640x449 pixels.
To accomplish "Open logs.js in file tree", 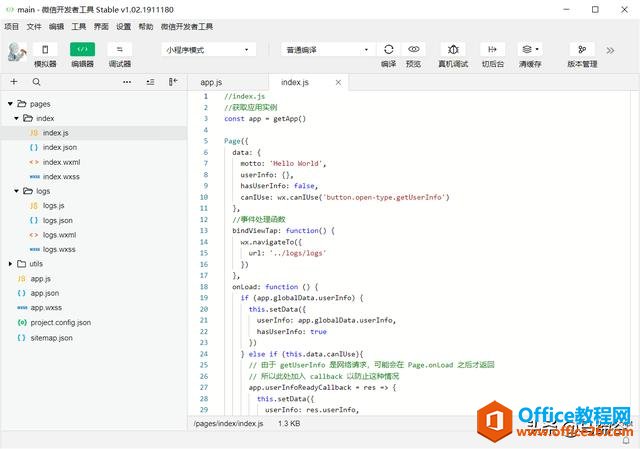I will pyautogui.click(x=94, y=206).
